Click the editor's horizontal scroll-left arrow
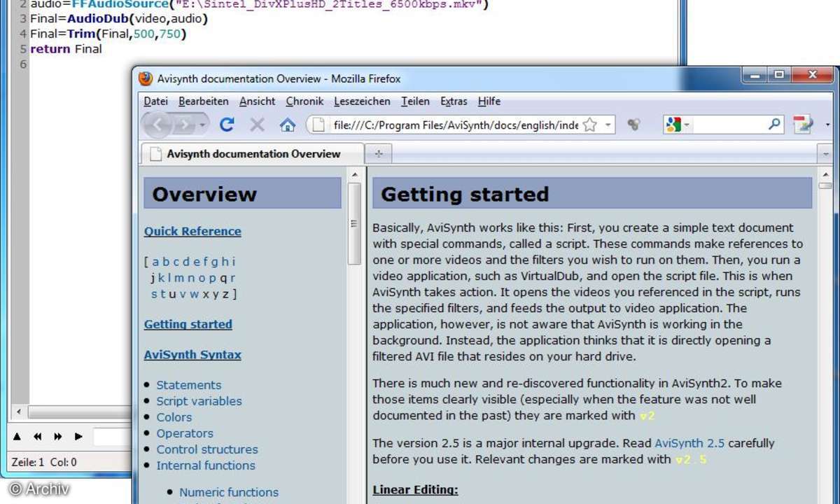The image size is (840, 504). [19, 412]
